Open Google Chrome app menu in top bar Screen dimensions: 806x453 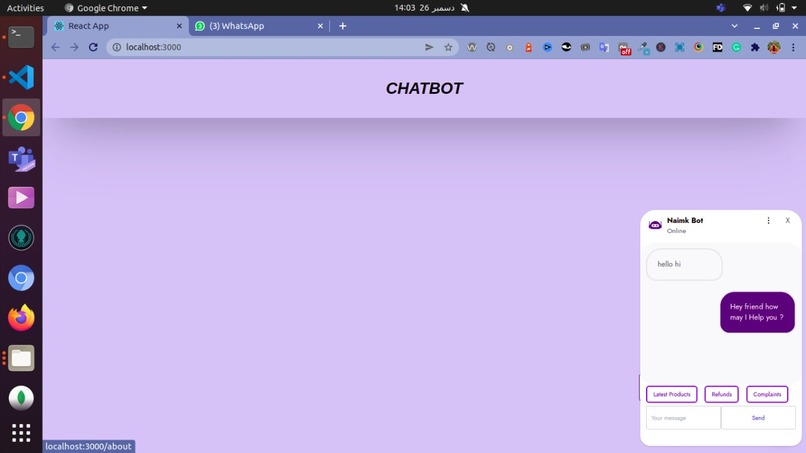tap(106, 8)
